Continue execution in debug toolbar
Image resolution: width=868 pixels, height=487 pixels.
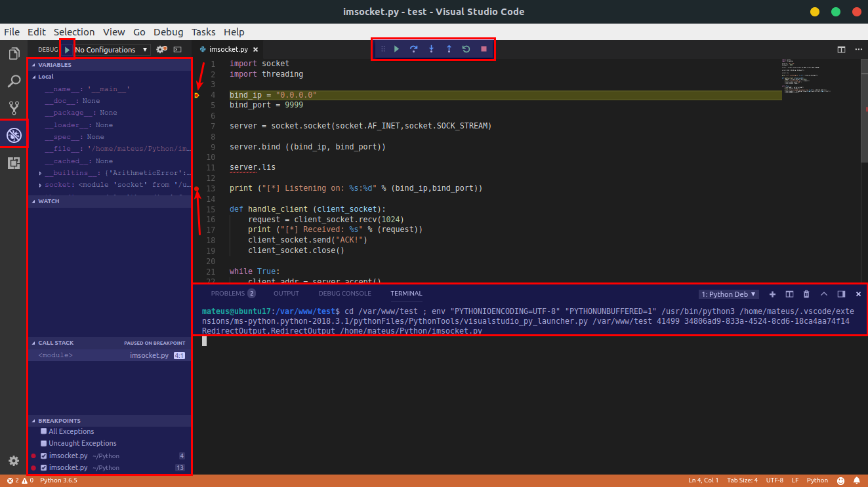tap(396, 49)
